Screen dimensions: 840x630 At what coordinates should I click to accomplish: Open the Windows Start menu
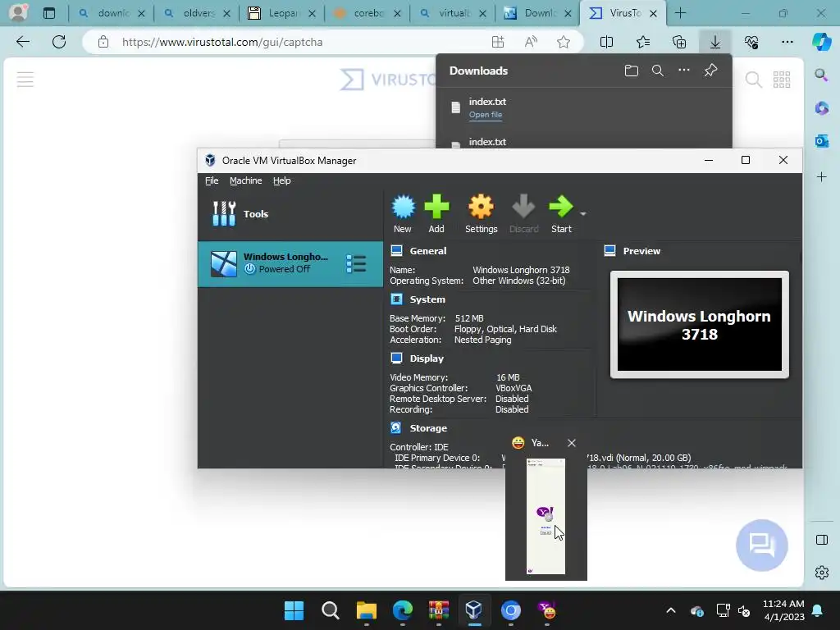click(x=294, y=610)
